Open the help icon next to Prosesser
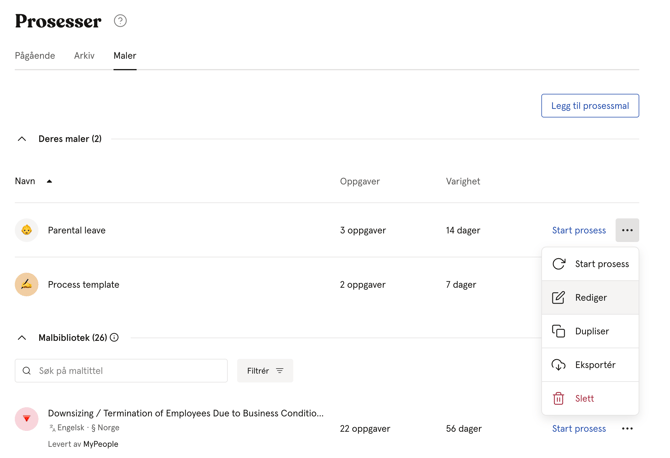The image size is (670, 458). coord(120,21)
